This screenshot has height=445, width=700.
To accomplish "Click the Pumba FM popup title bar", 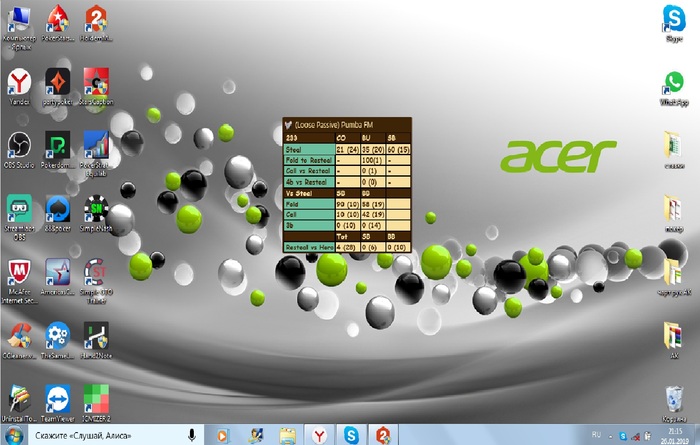I will coord(347,125).
